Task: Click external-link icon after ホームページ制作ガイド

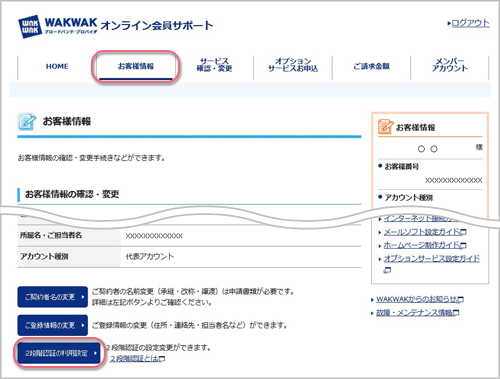Action: point(463,245)
